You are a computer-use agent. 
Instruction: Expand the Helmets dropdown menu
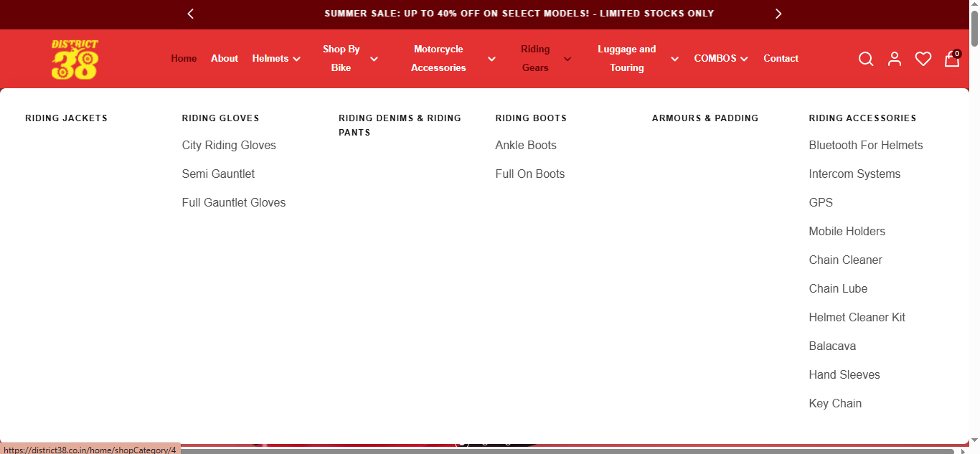(275, 59)
